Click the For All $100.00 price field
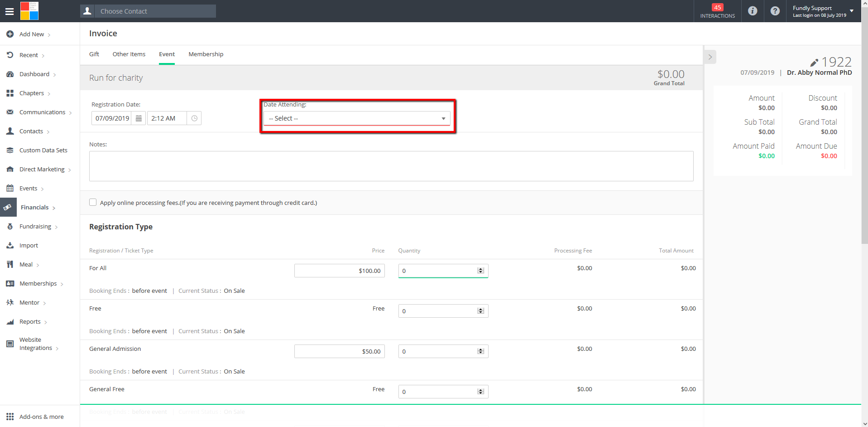Viewport: 868px width, 427px height. [x=340, y=271]
